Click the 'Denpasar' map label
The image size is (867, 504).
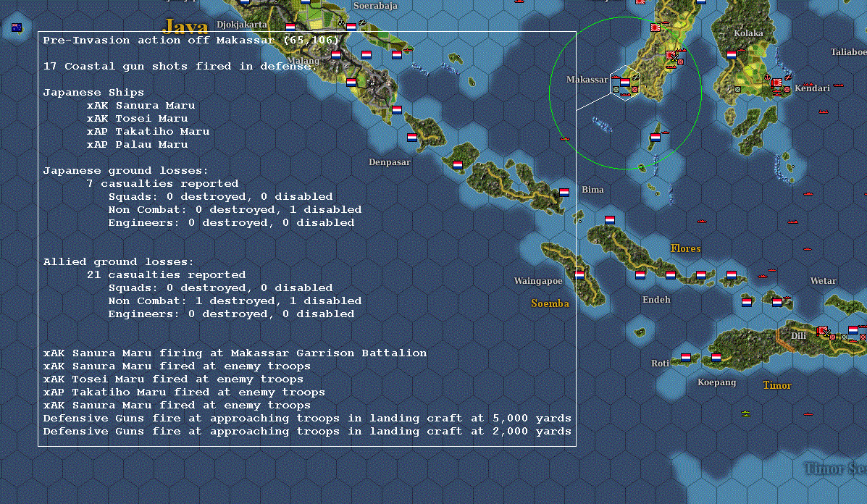click(390, 162)
